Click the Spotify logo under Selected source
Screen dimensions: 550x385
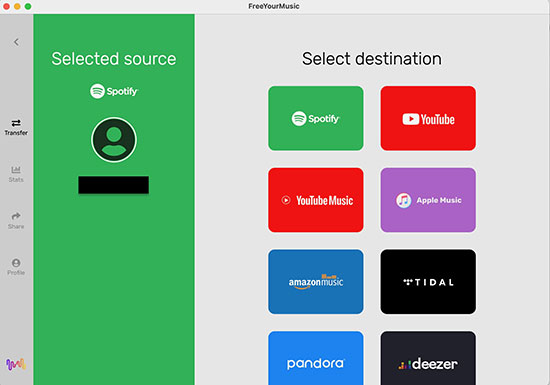point(114,91)
